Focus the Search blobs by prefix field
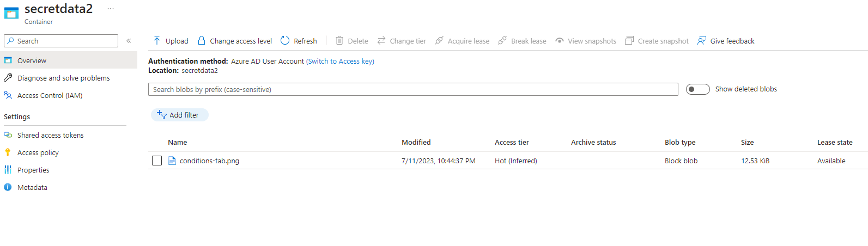This screenshot has height=246, width=868. pyautogui.click(x=413, y=89)
